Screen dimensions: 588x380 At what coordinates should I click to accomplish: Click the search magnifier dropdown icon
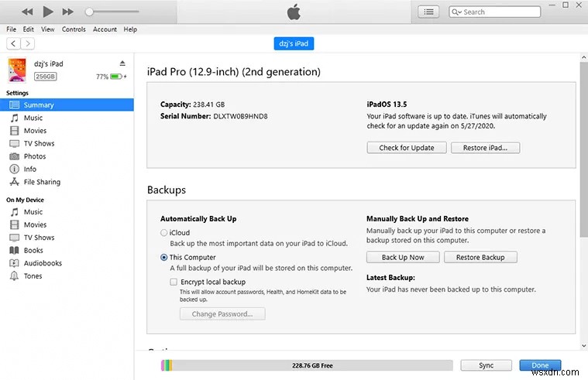coord(456,12)
